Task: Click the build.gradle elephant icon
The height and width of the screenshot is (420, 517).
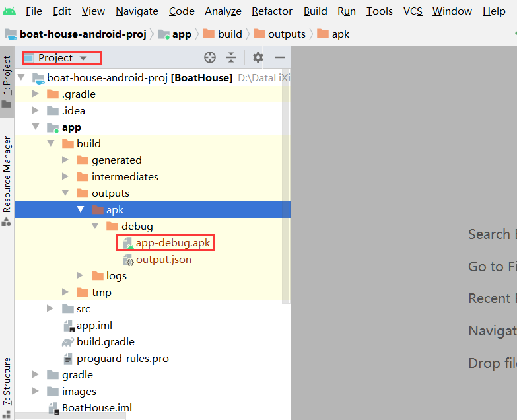Action: [x=68, y=342]
